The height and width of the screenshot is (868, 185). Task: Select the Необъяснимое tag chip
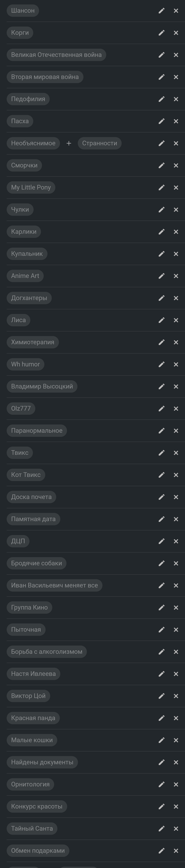(33, 143)
